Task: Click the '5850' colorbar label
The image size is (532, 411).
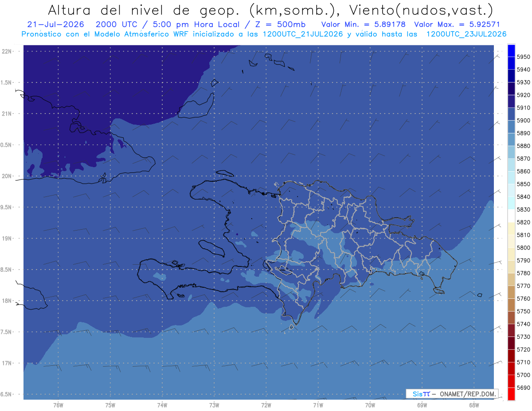Action: point(524,184)
